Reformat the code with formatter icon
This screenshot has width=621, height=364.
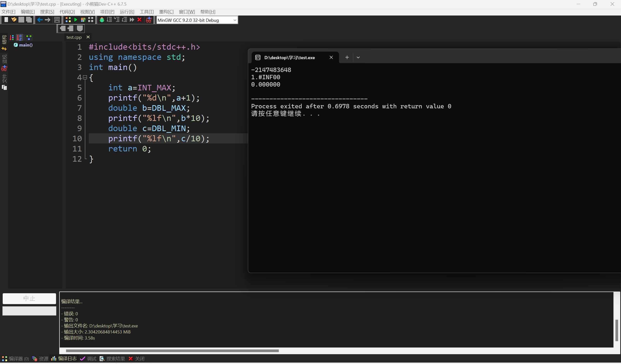57,20
